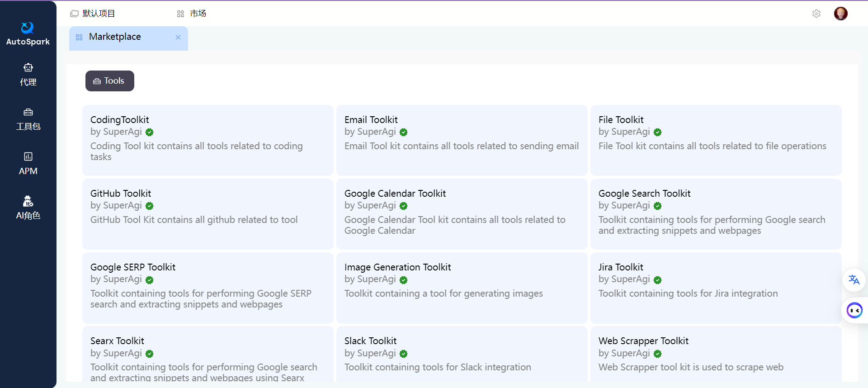The height and width of the screenshot is (388, 868).
Task: Open the CodingToolkit card
Action: pyautogui.click(x=208, y=140)
